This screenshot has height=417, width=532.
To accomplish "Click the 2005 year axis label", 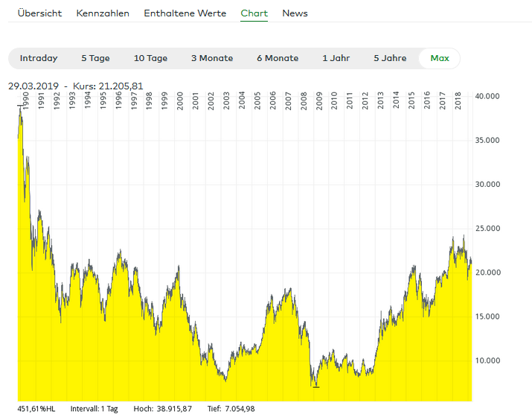I will click(257, 101).
